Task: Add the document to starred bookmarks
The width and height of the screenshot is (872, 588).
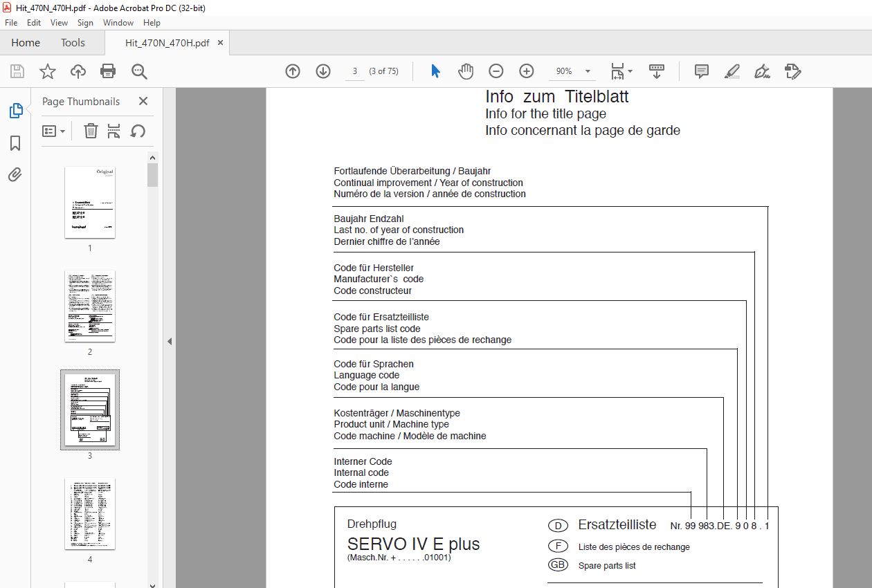Action: coord(47,71)
